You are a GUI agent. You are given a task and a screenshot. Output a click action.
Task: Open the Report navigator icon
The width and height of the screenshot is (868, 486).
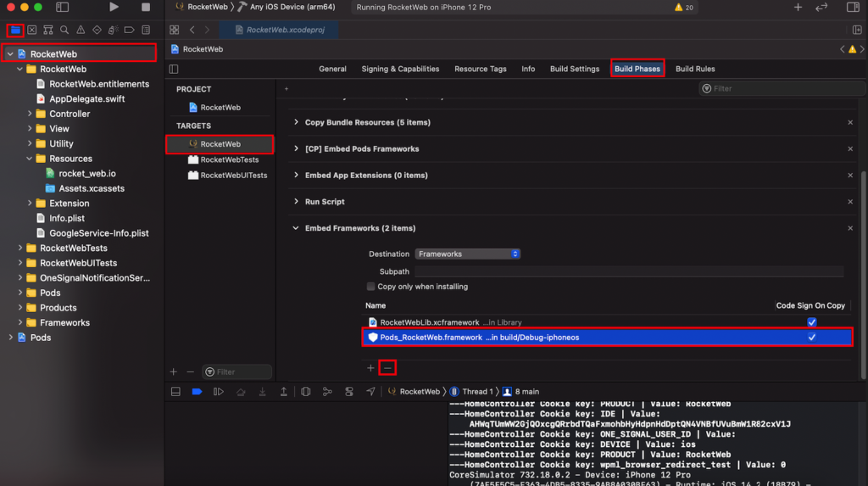146,30
